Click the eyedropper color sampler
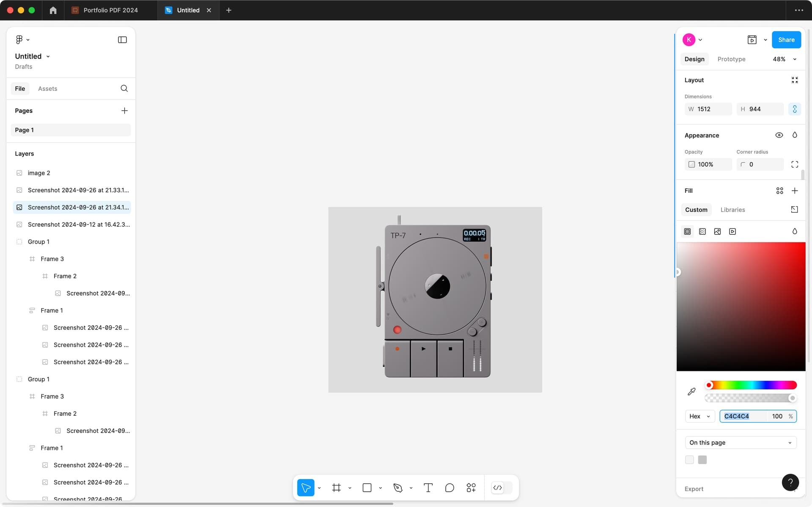 [691, 392]
